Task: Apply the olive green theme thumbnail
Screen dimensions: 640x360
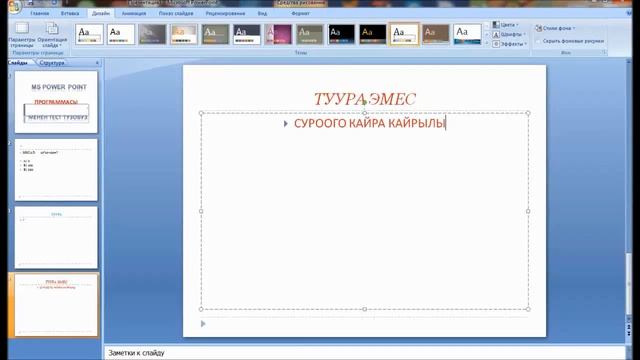Action: pos(215,34)
